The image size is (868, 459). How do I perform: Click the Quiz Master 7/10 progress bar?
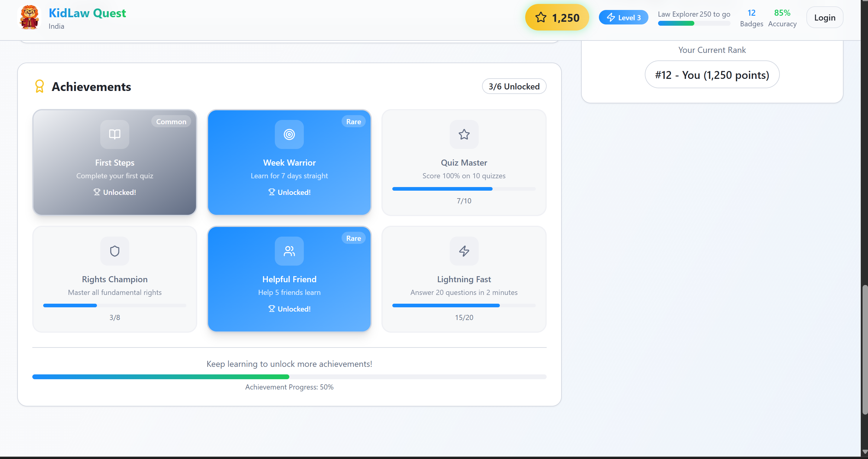point(464,189)
